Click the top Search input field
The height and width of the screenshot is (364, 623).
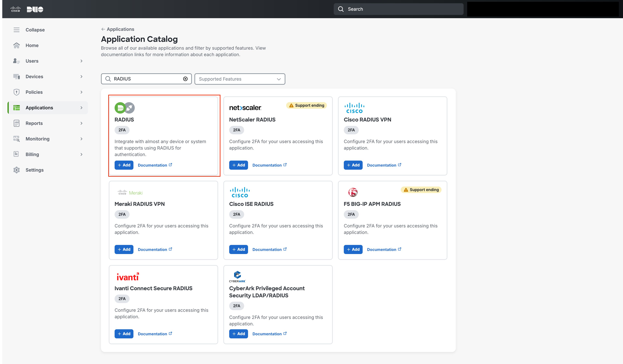click(399, 9)
